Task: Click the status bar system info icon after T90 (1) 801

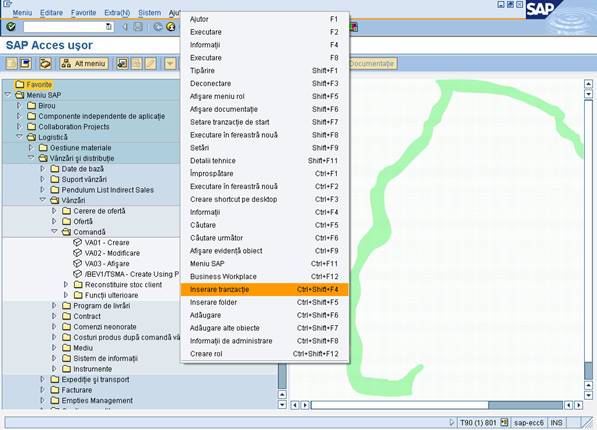Action: coord(504,422)
